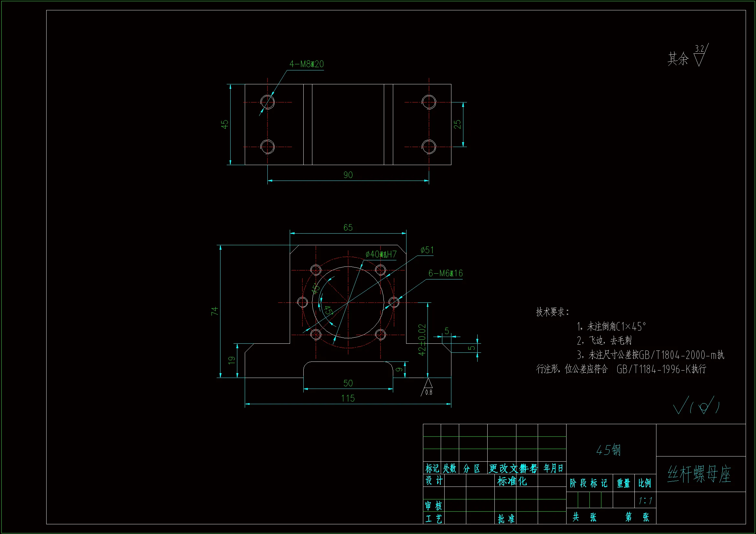Select the leftmost M6 hole on bolt circle
The image size is (756, 534).
point(302,302)
